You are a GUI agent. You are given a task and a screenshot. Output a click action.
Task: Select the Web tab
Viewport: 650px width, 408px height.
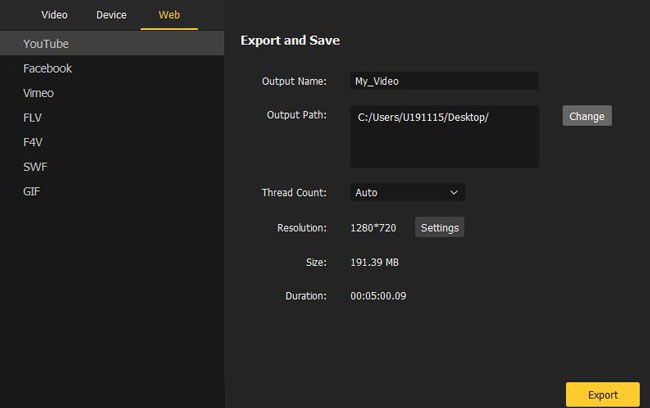(169, 15)
